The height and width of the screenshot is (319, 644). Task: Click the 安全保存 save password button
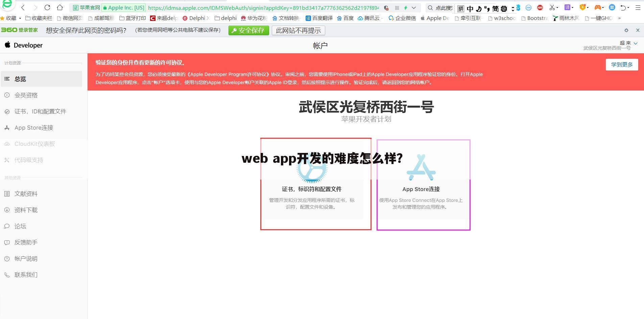point(248,30)
